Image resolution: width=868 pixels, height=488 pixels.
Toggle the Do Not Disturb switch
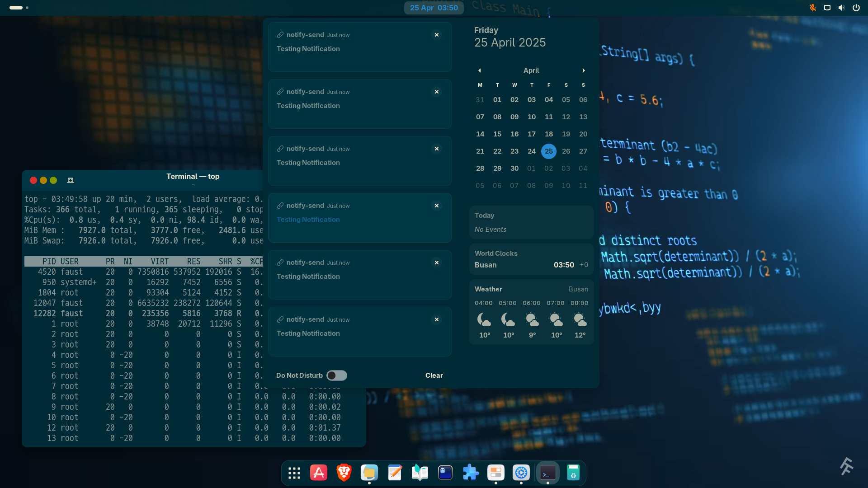coord(337,375)
